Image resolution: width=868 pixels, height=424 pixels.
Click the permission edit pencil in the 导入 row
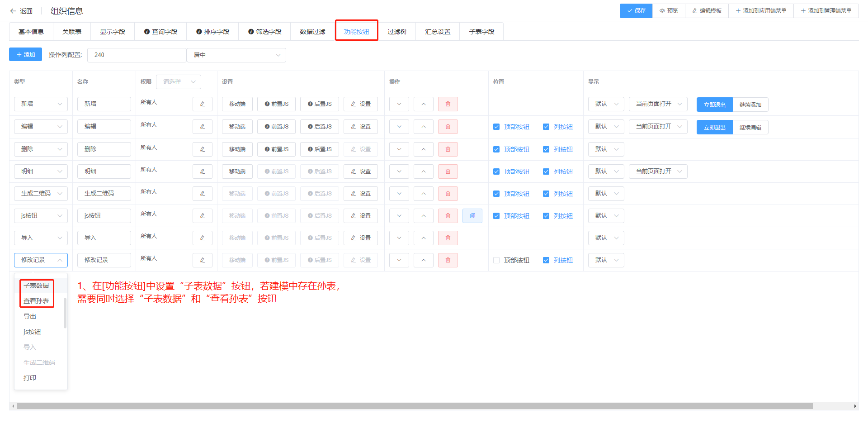[x=202, y=238]
